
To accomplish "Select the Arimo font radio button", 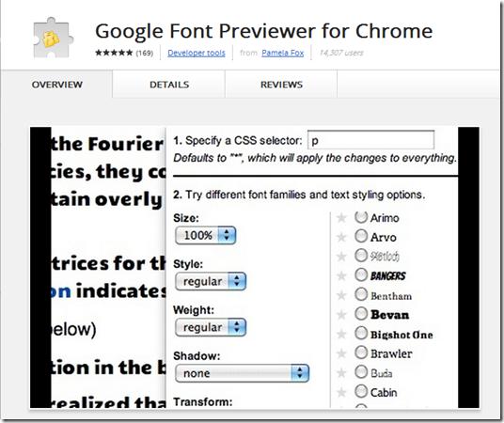I will click(x=361, y=217).
